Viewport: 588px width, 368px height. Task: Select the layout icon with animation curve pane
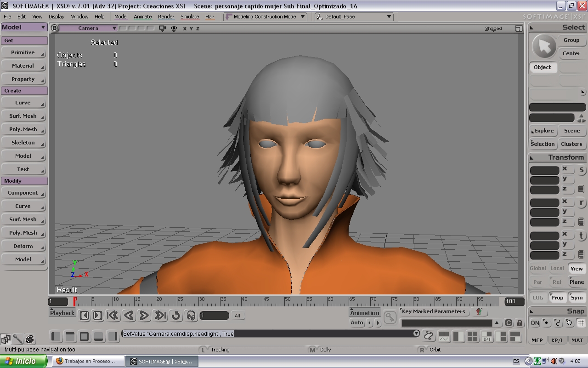click(x=444, y=337)
